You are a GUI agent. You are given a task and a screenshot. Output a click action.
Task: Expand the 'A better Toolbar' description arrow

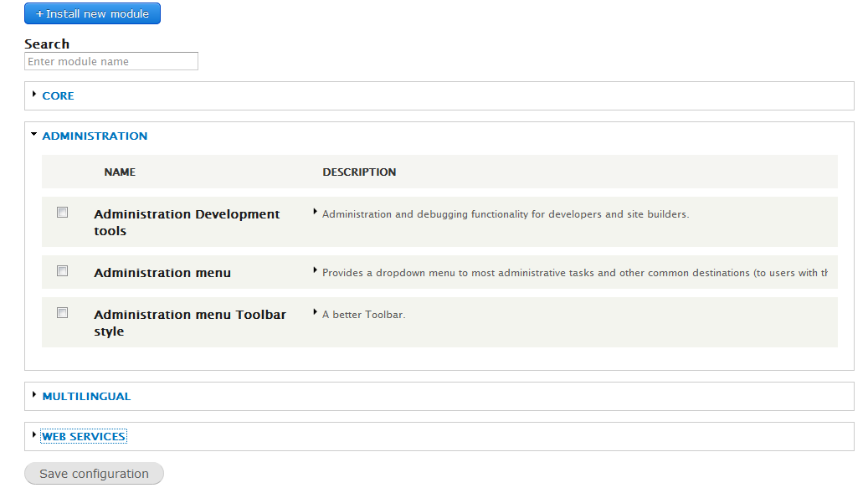point(316,313)
